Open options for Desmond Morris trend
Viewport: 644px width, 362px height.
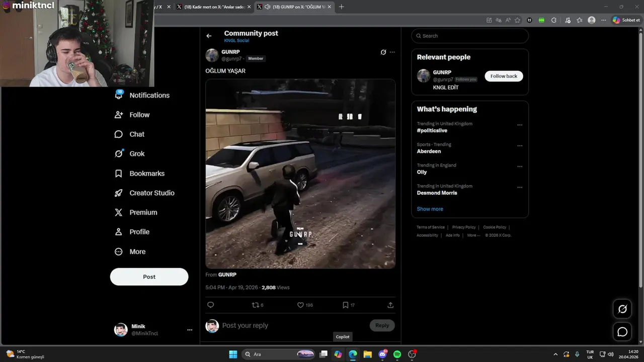click(520, 188)
